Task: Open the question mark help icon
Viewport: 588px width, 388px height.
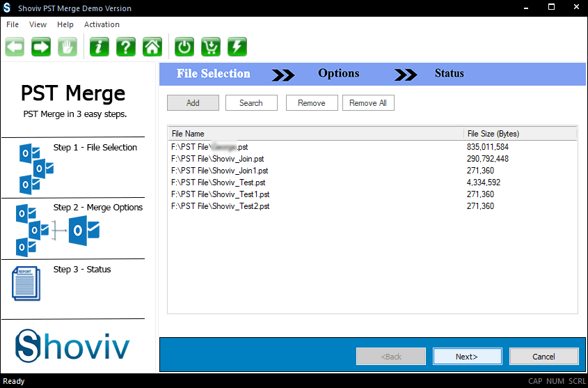Action: [126, 47]
